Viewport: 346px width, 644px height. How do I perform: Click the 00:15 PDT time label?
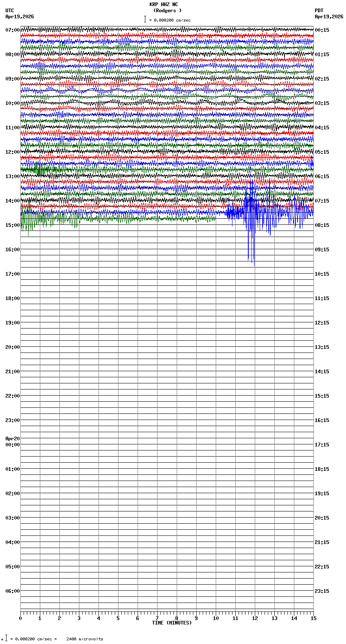click(322, 30)
